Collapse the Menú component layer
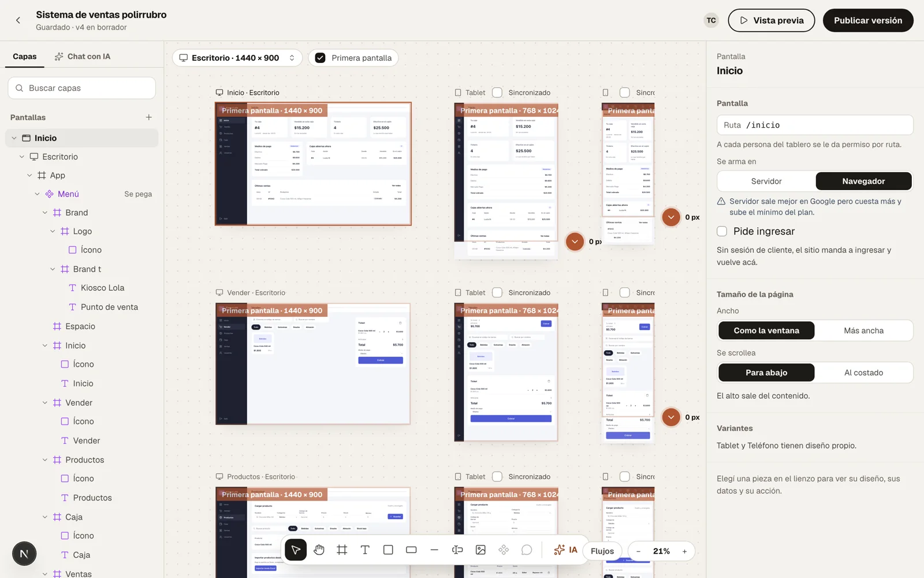This screenshot has height=578, width=924. 38,194
